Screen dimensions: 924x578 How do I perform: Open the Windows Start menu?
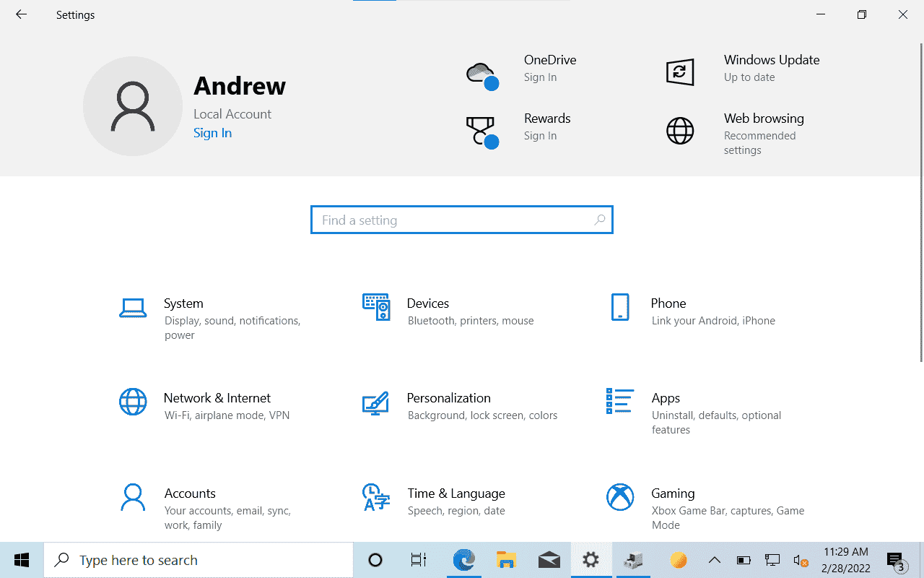click(22, 560)
